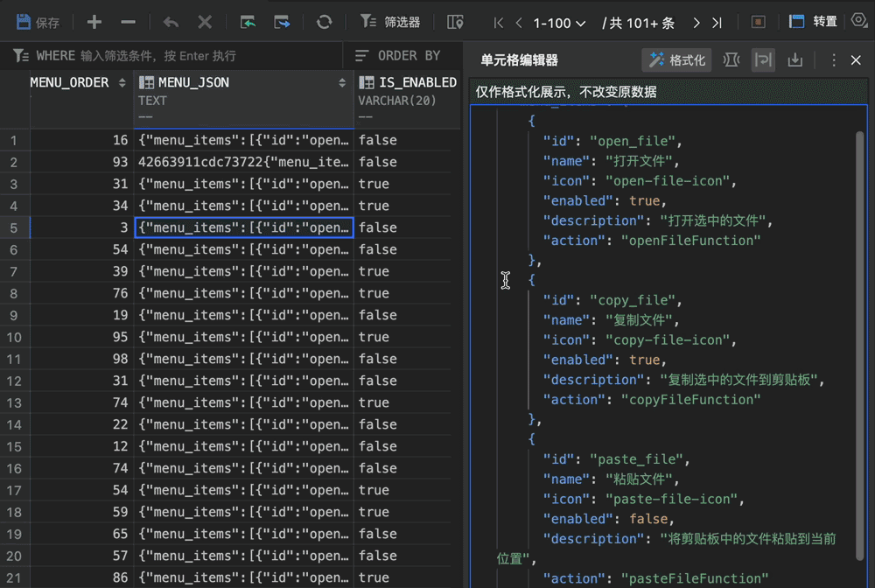
Task: Click the ORDER BY sort field
Action: pos(398,56)
